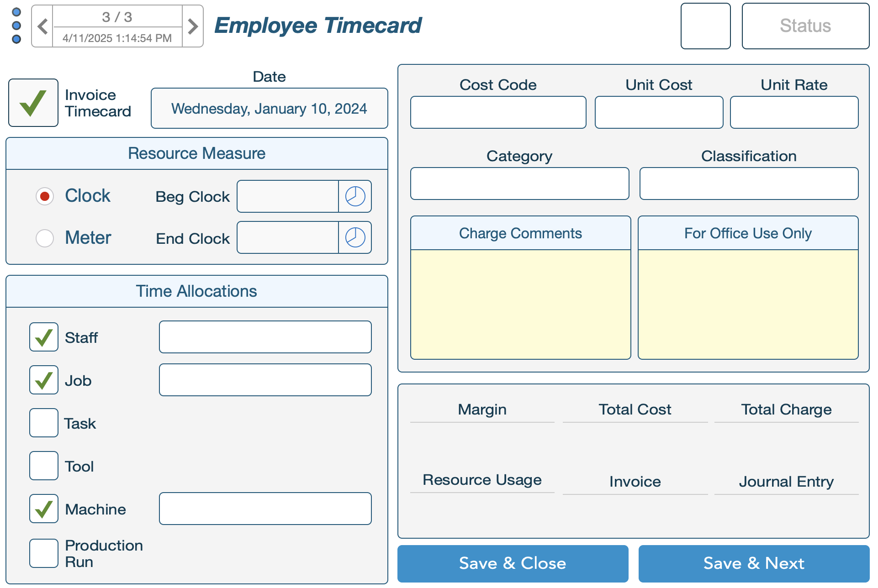This screenshot has width=878, height=588.
Task: Open the Category field
Action: (519, 184)
